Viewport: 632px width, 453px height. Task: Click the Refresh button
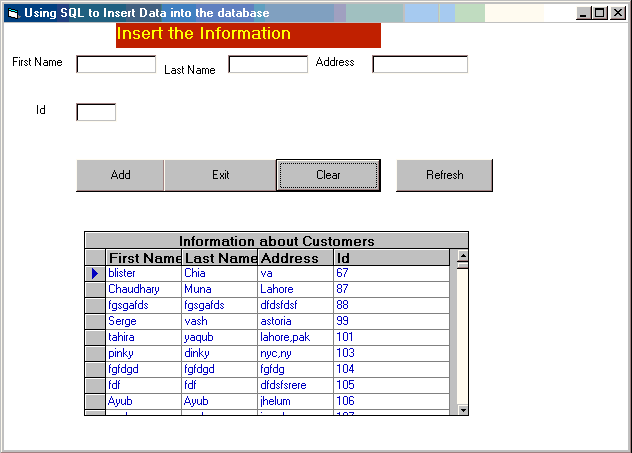click(x=445, y=175)
